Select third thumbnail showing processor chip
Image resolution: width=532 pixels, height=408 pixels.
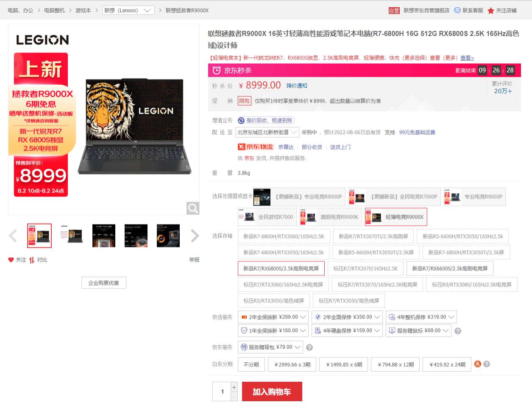104,236
